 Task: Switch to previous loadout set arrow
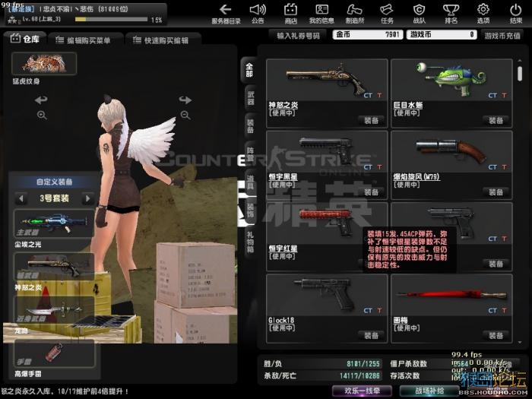tap(21, 198)
